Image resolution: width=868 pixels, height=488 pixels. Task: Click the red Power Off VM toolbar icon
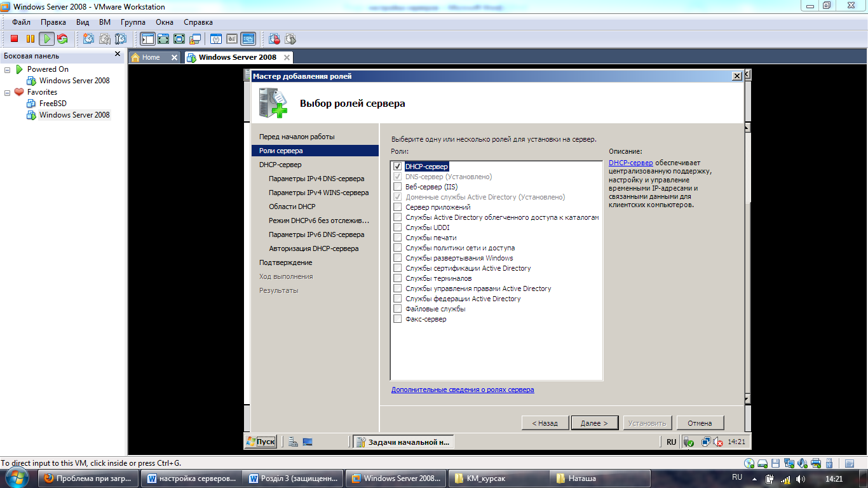coord(14,39)
